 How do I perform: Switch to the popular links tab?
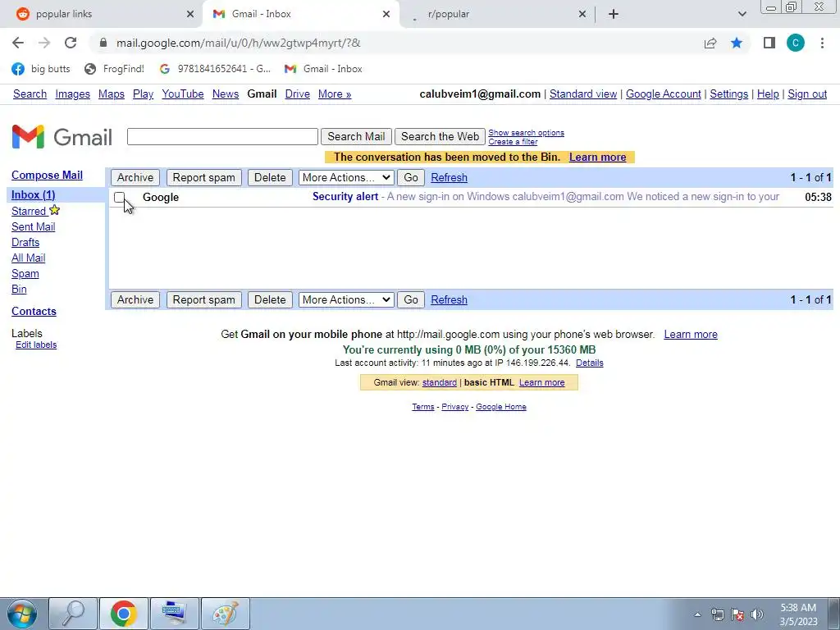click(64, 14)
